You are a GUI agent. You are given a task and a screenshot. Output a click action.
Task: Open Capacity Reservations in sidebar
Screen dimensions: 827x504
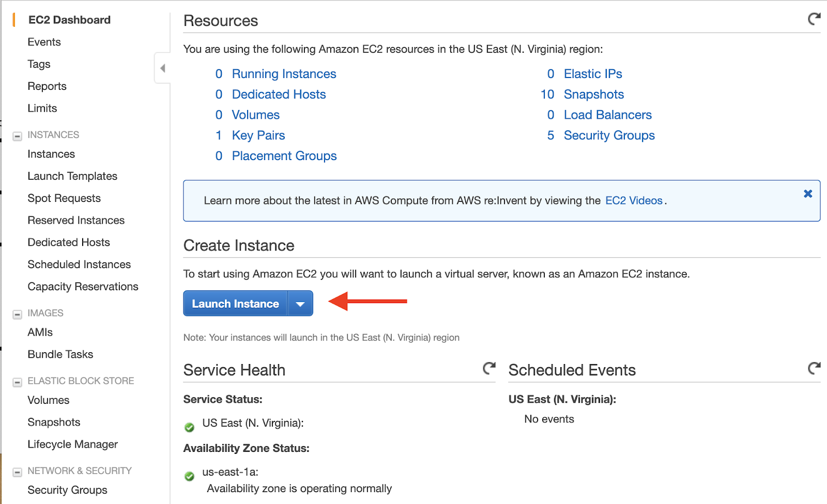point(83,287)
